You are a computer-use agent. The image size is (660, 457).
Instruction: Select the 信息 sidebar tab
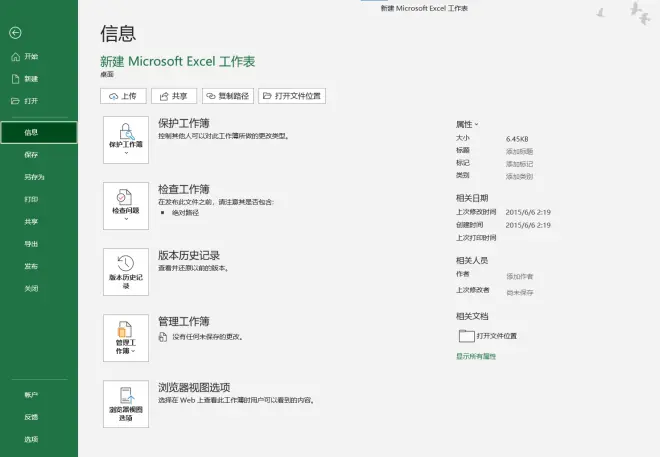tap(39, 133)
